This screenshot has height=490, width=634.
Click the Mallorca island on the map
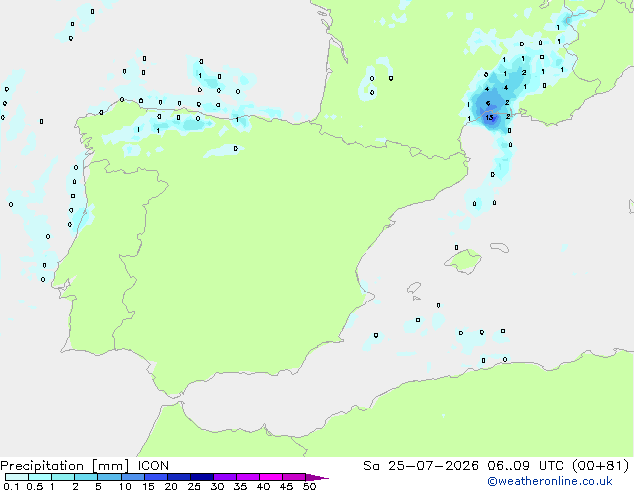click(463, 261)
